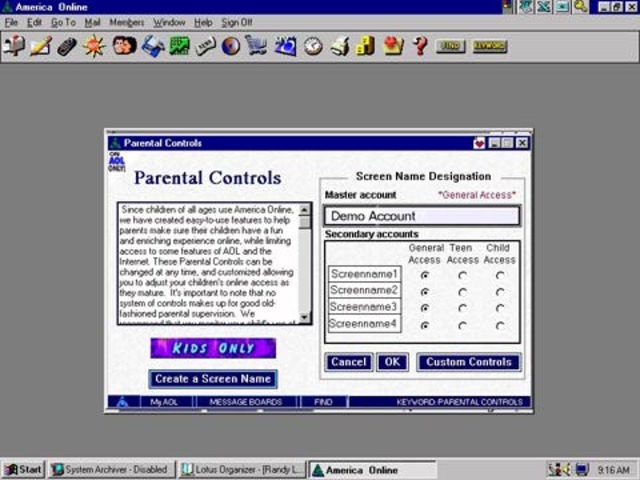Click the taskbar clock showing 9:16 AM

click(x=613, y=470)
